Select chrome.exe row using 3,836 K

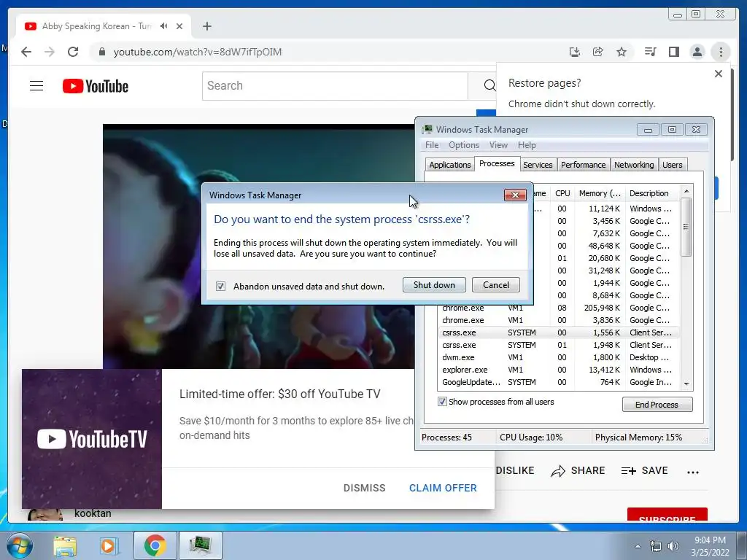click(x=558, y=320)
